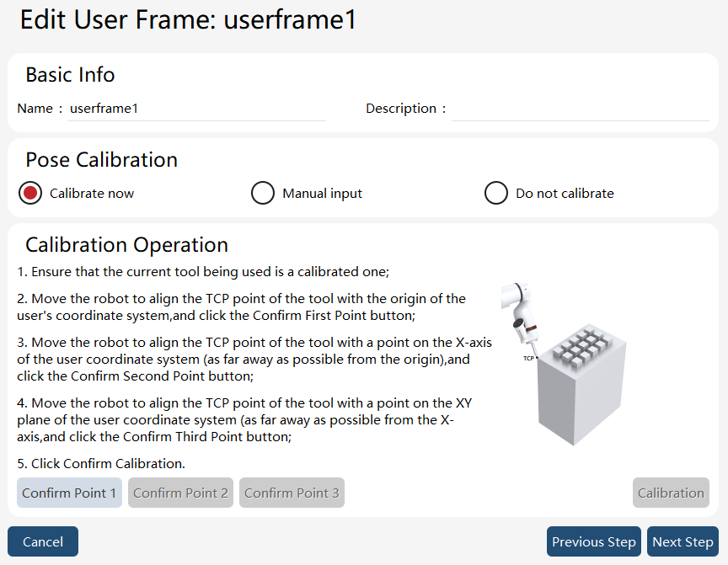Image resolution: width=728 pixels, height=565 pixels.
Task: Select Do not calibrate option
Action: tap(495, 193)
